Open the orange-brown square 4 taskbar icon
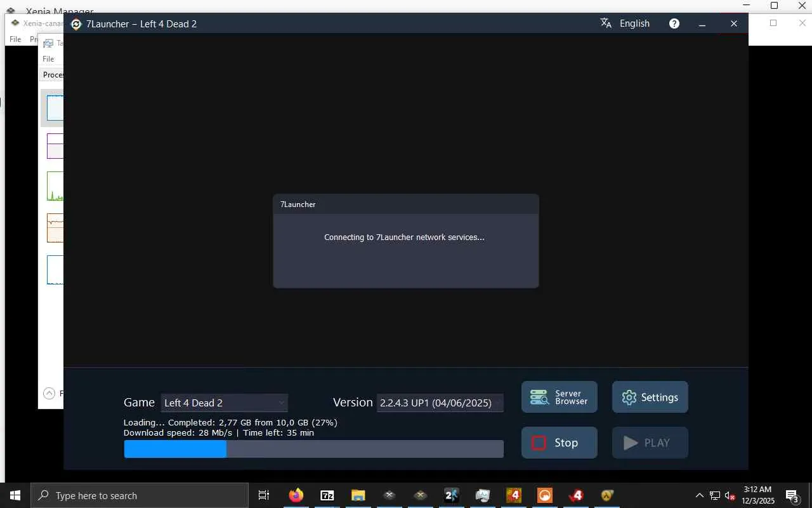Image resolution: width=812 pixels, height=508 pixels. [x=514, y=495]
